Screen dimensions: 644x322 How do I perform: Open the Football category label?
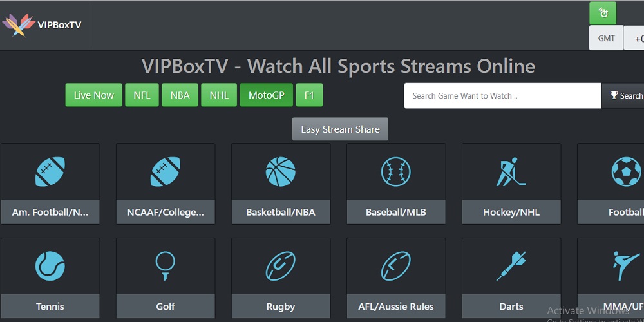[x=611, y=213]
